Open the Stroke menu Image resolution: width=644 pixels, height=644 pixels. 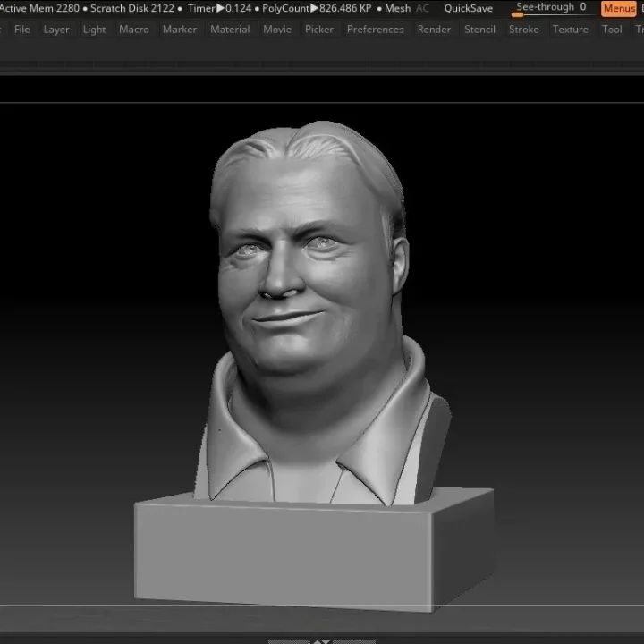pyautogui.click(x=524, y=30)
